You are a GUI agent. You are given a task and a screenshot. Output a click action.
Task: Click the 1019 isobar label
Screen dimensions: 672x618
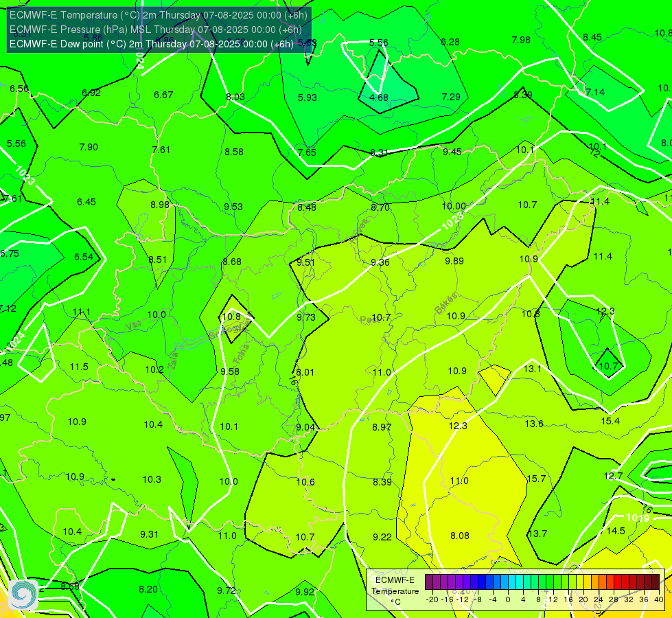tap(638, 518)
